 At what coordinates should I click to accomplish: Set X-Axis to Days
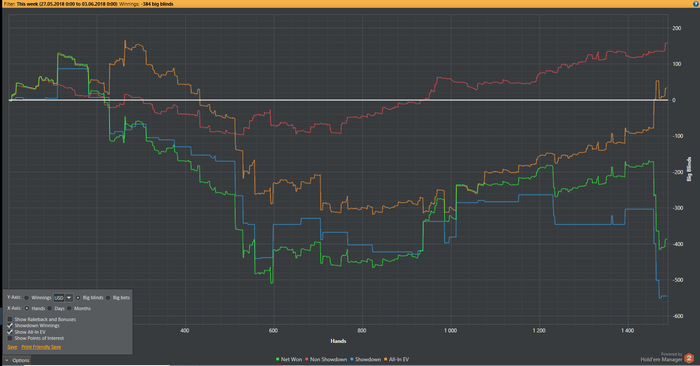50,308
